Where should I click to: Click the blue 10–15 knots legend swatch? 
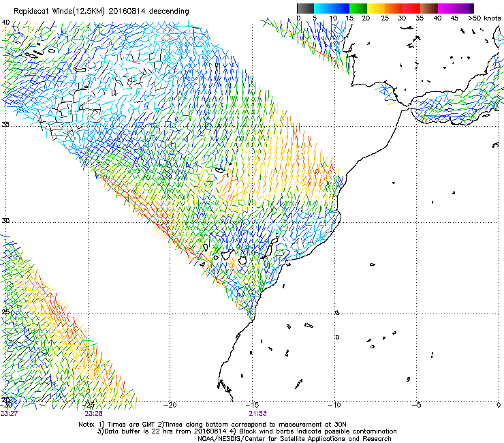(x=341, y=8)
